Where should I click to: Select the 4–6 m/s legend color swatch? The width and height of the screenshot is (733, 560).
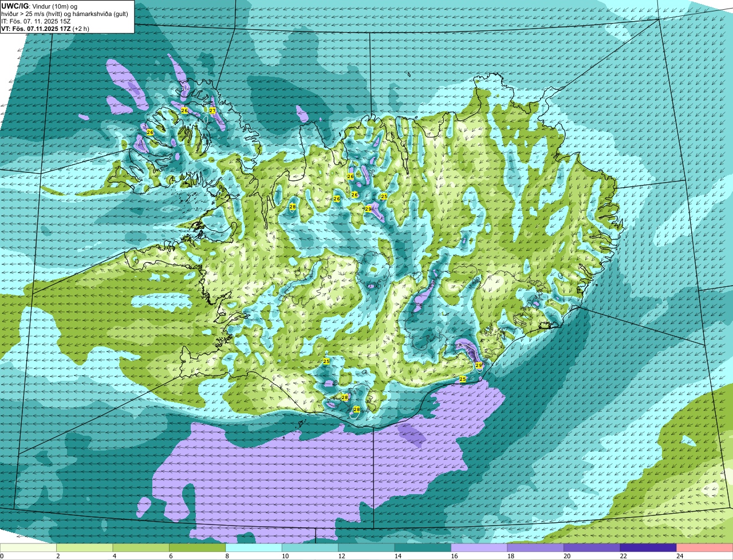pyautogui.click(x=141, y=547)
